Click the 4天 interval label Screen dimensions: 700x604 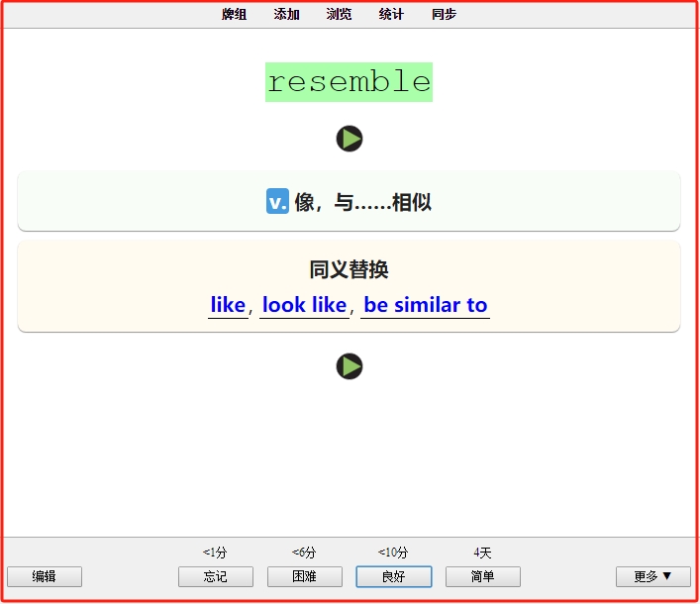482,553
